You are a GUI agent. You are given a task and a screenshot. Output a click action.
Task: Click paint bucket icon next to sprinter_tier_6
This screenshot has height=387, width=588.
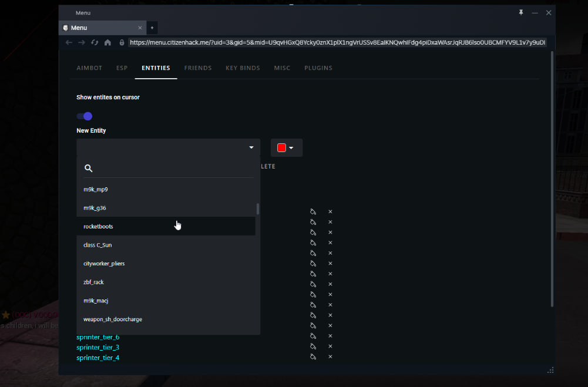313,336
